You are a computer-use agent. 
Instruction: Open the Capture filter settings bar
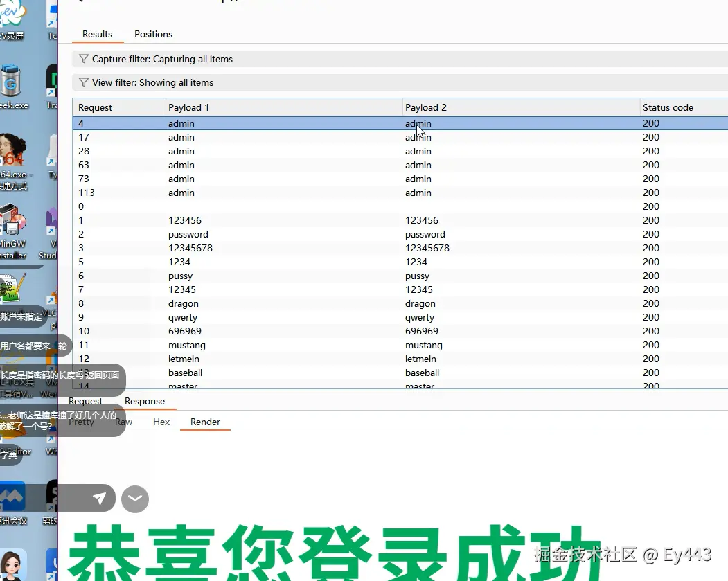click(x=400, y=59)
